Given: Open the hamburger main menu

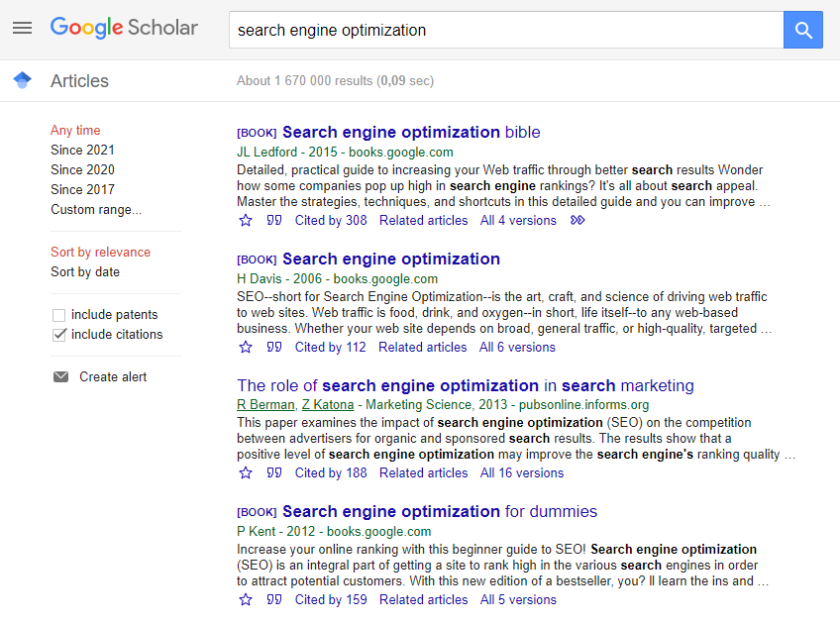Looking at the screenshot, I should click(x=23, y=28).
